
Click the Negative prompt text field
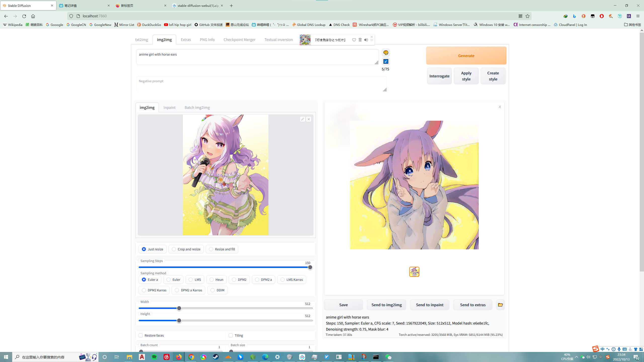click(261, 84)
